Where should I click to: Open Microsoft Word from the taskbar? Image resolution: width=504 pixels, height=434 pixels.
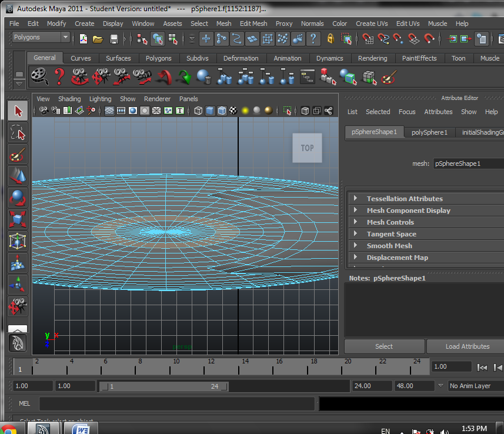pos(81,429)
